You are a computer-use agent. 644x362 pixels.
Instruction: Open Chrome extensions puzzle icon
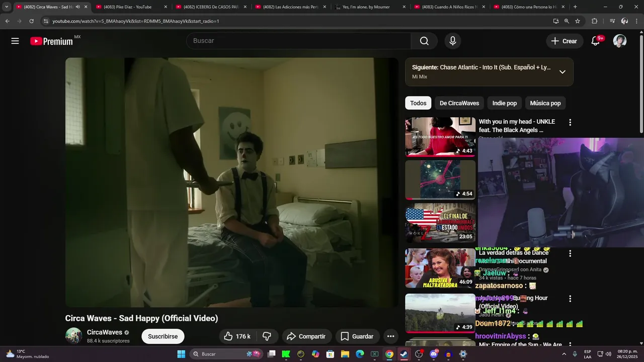point(594,21)
